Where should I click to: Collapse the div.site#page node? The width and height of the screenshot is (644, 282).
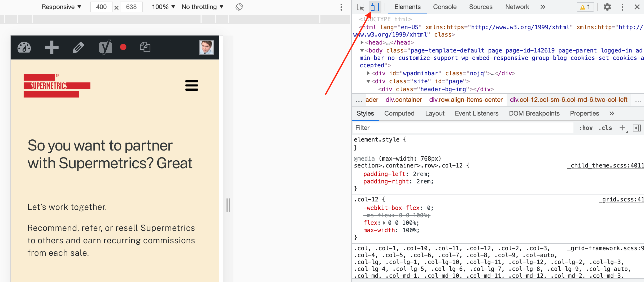[x=368, y=81]
